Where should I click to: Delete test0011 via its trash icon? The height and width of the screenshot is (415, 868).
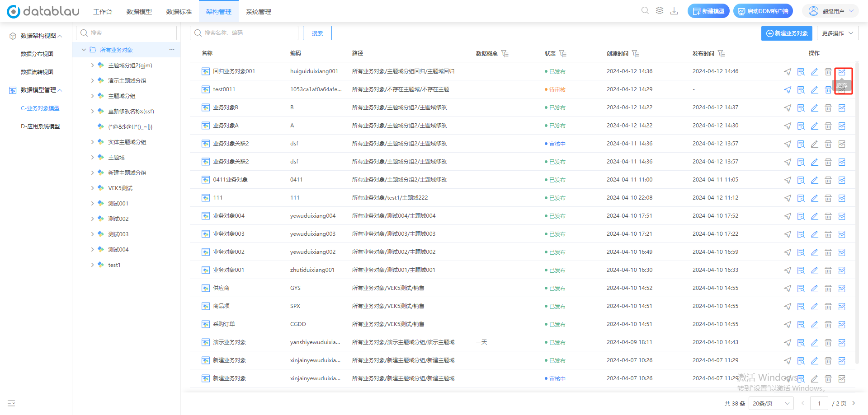coord(828,90)
